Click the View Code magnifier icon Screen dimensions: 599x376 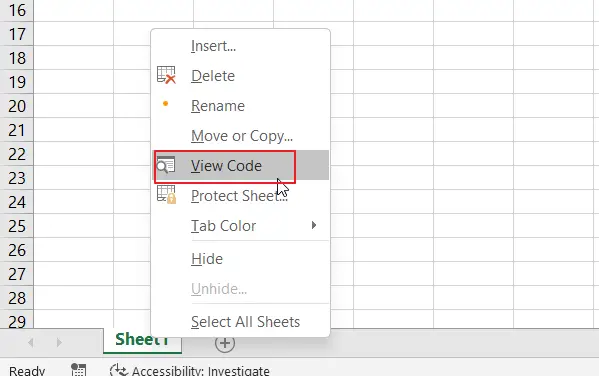[166, 165]
